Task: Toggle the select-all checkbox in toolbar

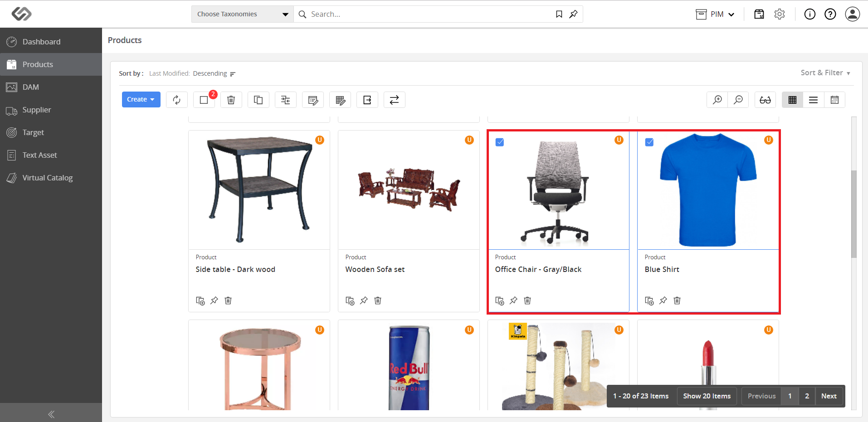Action: 204,100
